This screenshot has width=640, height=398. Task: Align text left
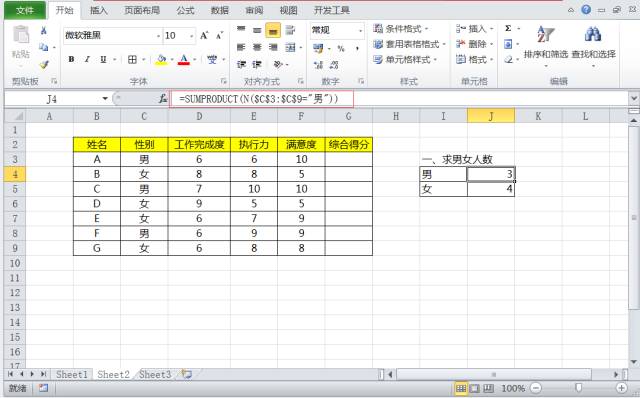click(x=241, y=47)
